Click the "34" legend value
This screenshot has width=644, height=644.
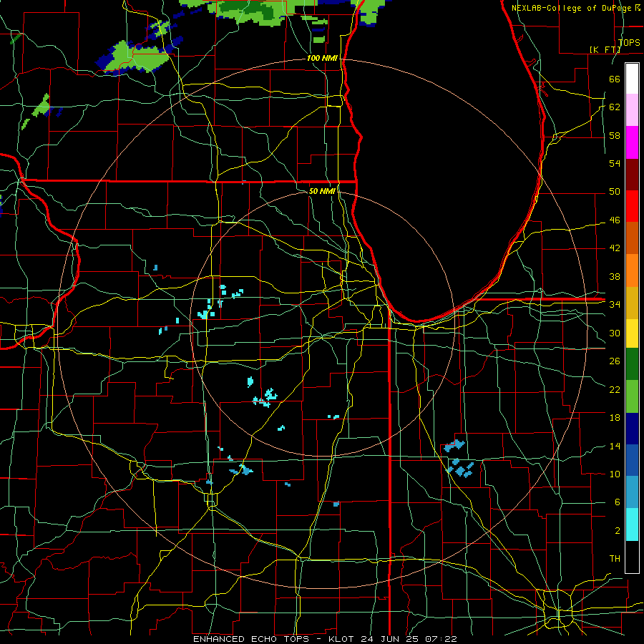pos(615,305)
